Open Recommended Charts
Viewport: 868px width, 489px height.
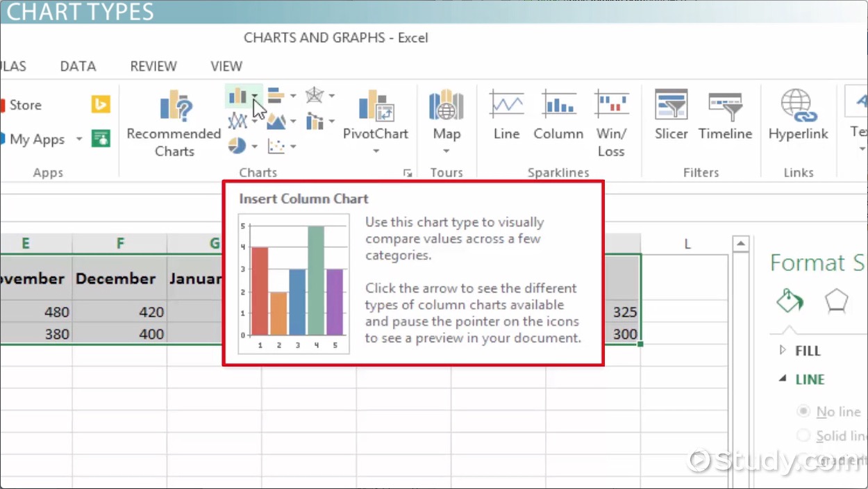(174, 124)
